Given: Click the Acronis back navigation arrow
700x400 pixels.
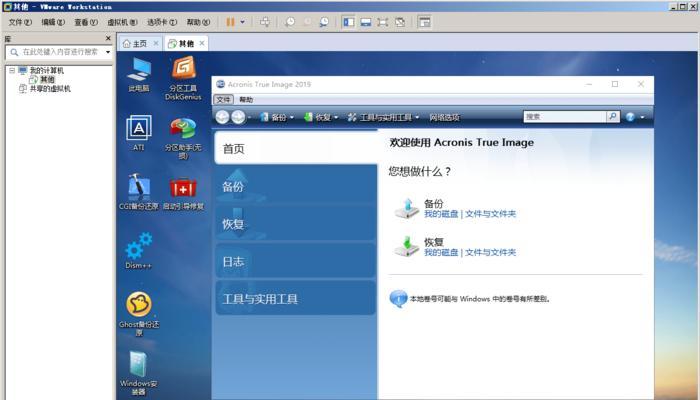Looking at the screenshot, I should tap(222, 117).
